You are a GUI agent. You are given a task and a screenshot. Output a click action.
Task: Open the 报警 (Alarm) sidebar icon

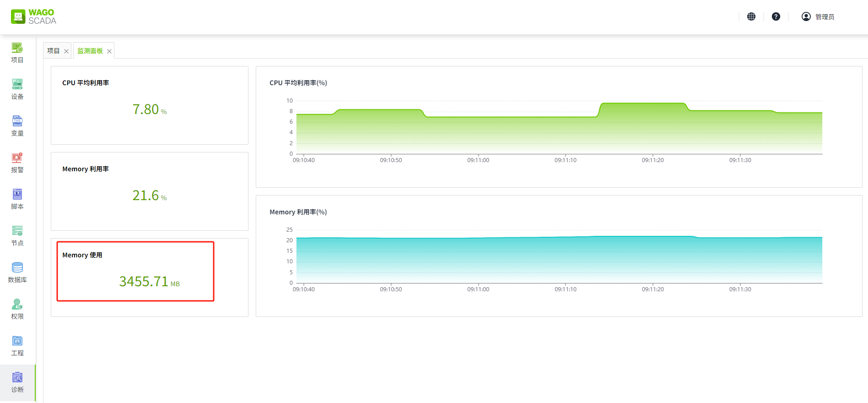(x=17, y=163)
